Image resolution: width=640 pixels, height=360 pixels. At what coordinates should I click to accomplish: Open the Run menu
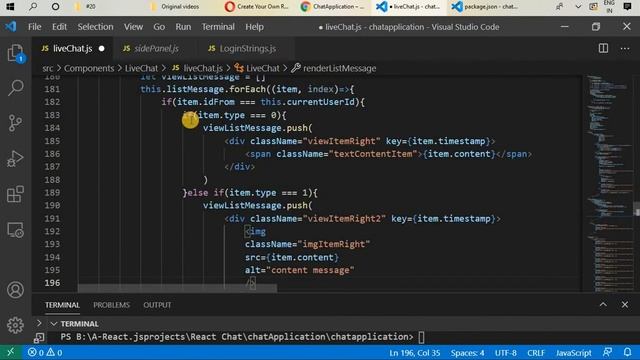click(x=183, y=27)
